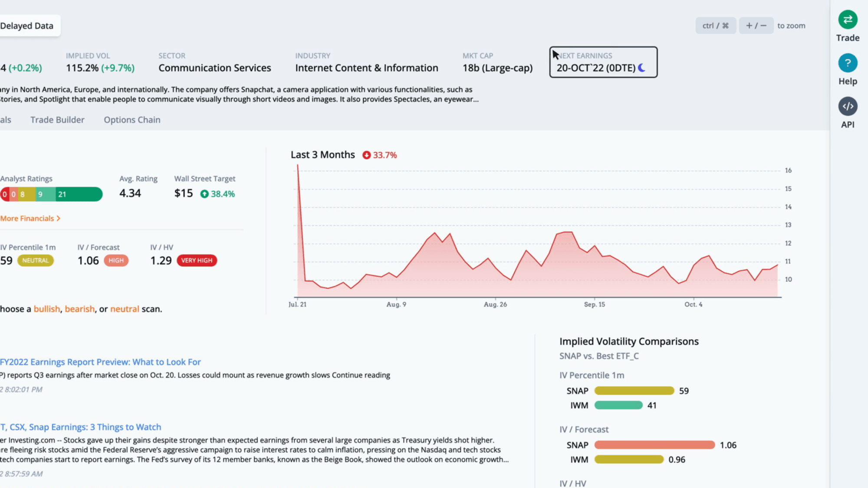Click the moon icon beside next earnings date
Viewport: 868px width, 488px height.
642,68
